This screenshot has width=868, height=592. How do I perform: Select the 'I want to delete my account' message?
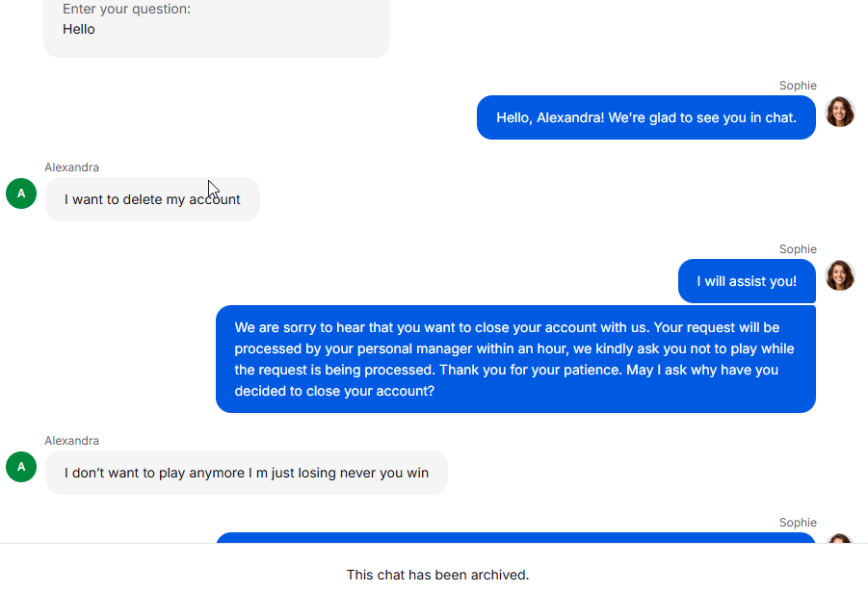click(152, 199)
